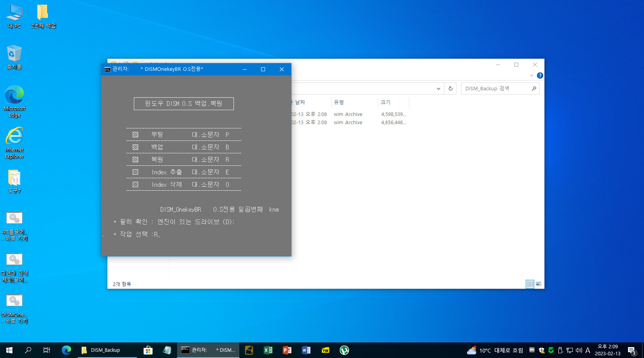Select the Internet Explorer desktop icon
Viewport: 644px width, 358px height.
[14, 143]
